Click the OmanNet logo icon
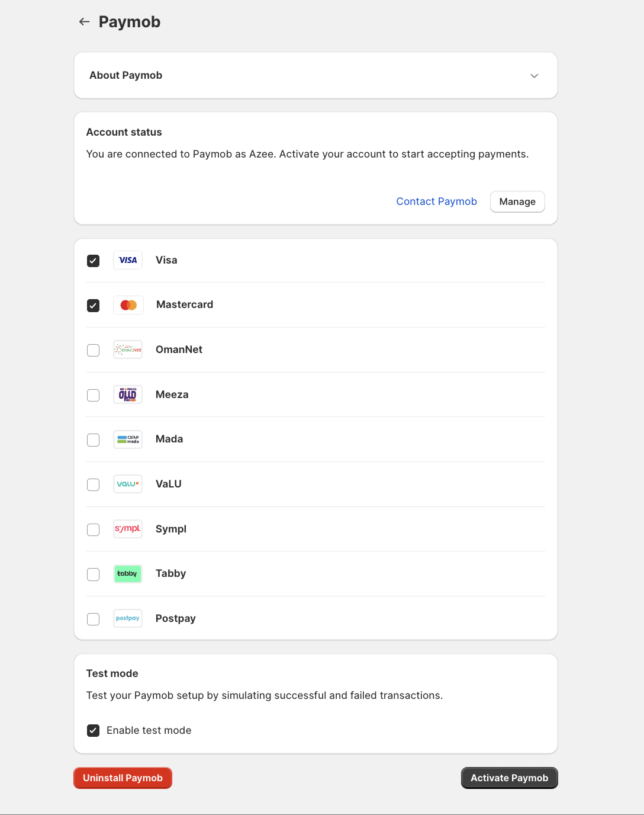This screenshot has height=815, width=644. (128, 349)
